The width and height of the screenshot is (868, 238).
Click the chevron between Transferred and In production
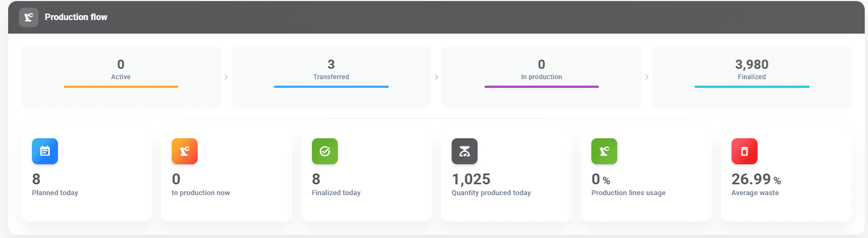tap(436, 77)
